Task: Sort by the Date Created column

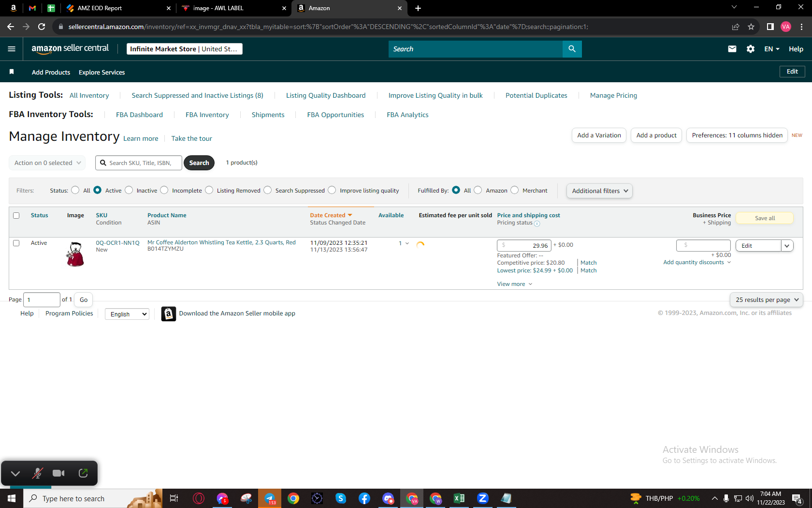Action: pyautogui.click(x=331, y=215)
